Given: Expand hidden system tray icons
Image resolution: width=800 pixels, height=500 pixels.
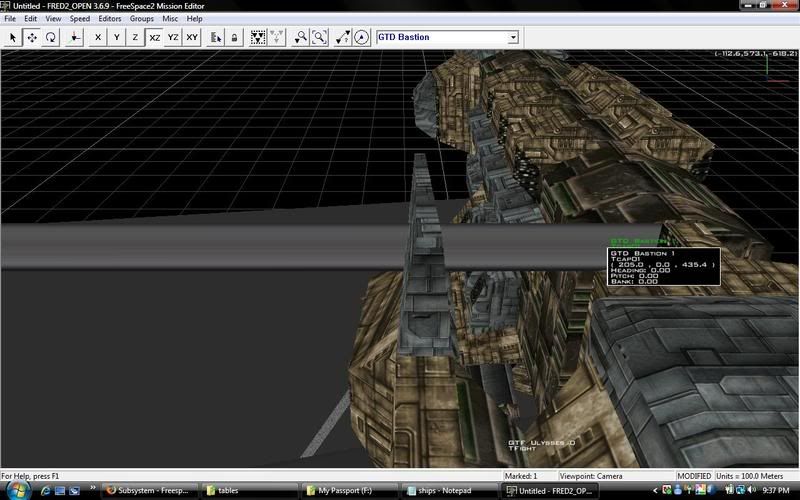Looking at the screenshot, I should pos(655,491).
